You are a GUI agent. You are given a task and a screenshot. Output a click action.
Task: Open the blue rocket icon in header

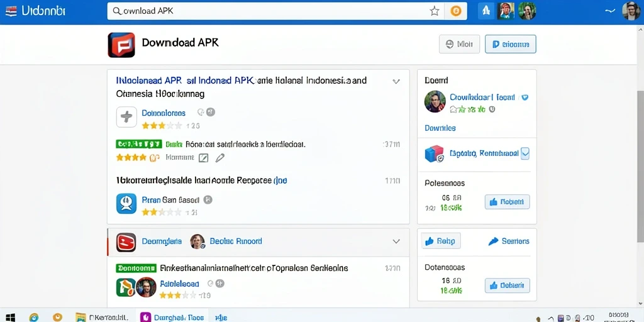(x=486, y=11)
